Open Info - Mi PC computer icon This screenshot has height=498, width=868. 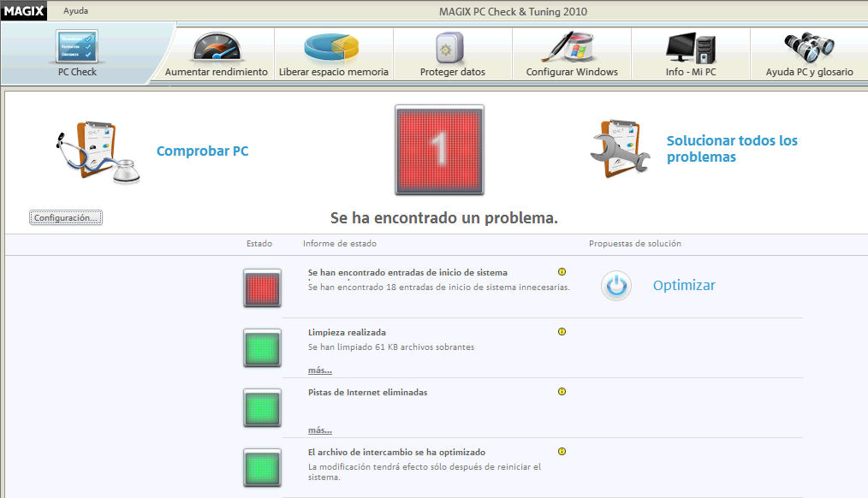[x=690, y=46]
